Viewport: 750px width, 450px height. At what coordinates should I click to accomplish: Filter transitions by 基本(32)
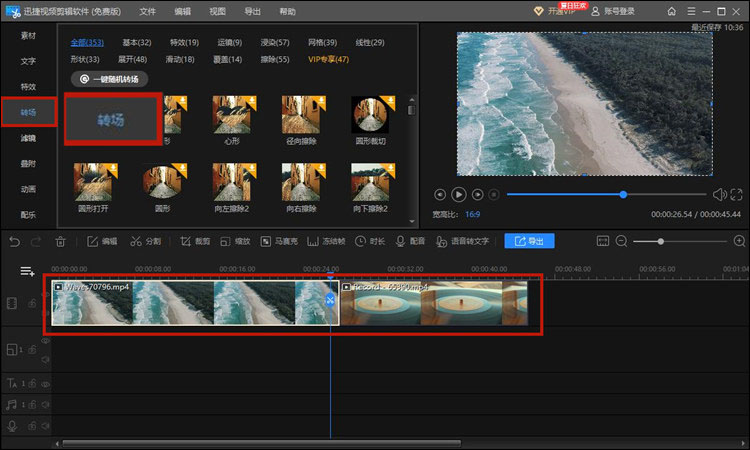click(137, 43)
